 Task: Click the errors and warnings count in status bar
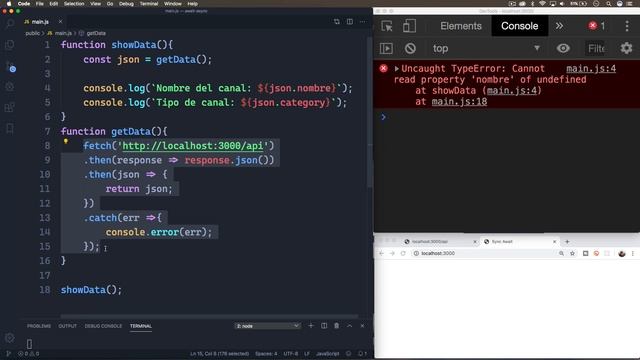[29, 354]
